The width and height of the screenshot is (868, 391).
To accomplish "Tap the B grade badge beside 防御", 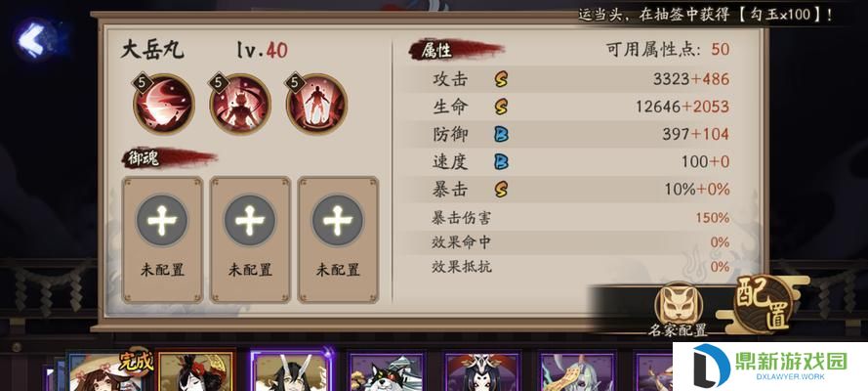I will pyautogui.click(x=501, y=134).
